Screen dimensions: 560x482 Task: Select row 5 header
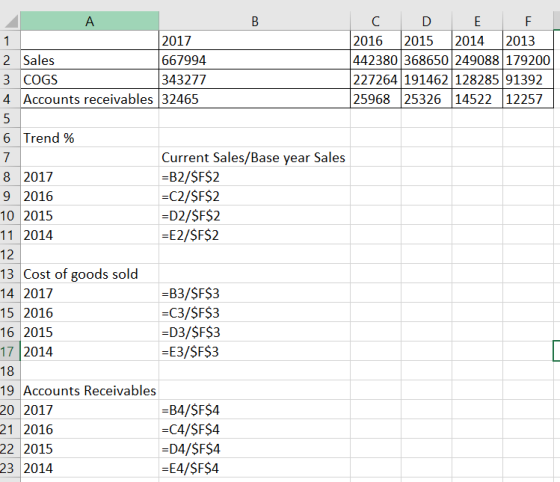pos(10,118)
